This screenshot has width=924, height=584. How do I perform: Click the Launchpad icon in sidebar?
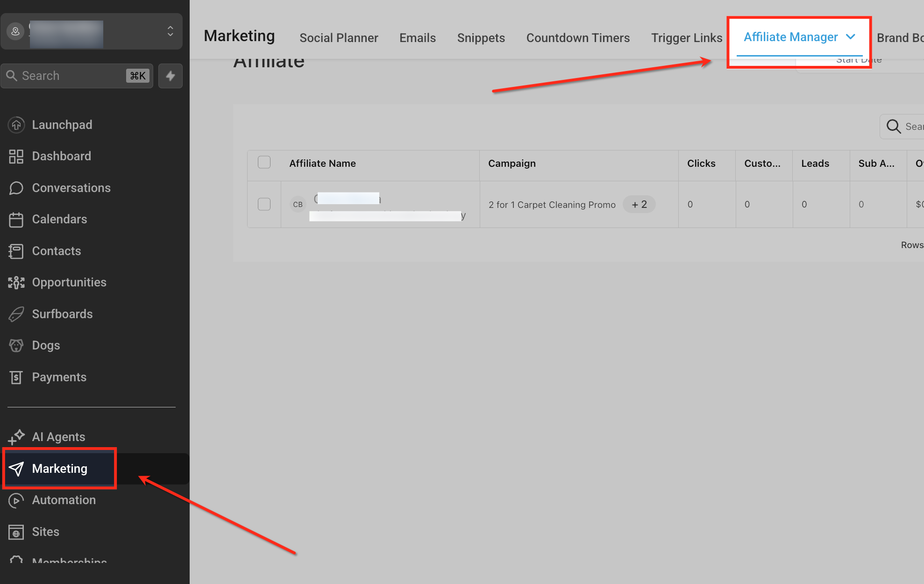16,125
